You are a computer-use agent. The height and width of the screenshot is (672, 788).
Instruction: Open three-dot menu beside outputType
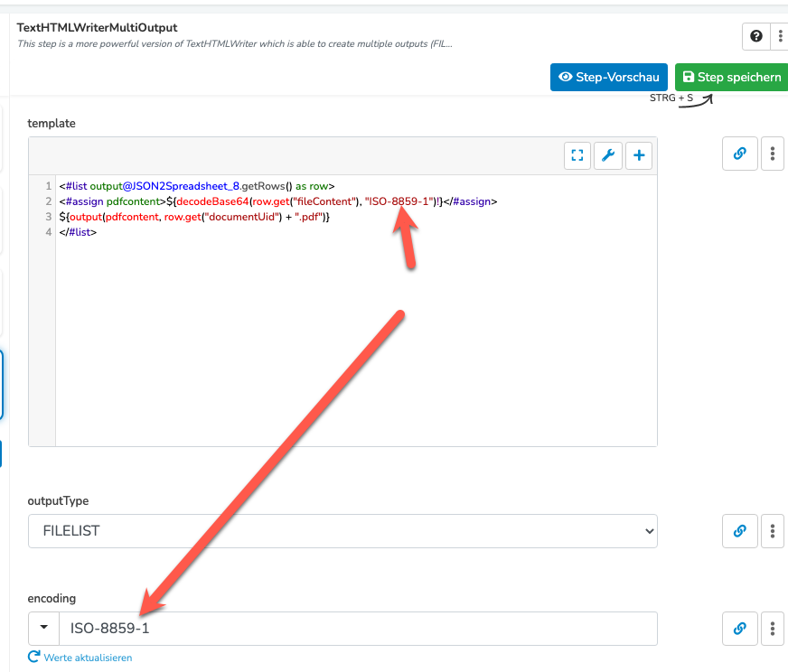[773, 531]
